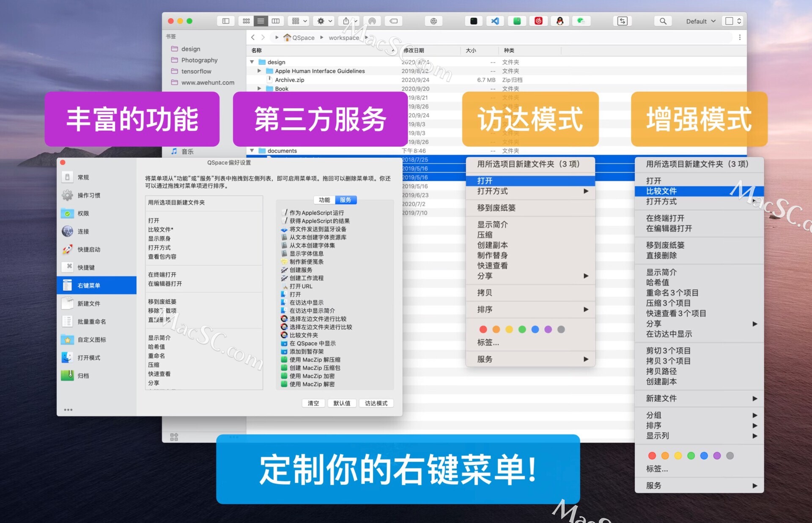This screenshot has height=523, width=812.
Task: Switch to list view mode
Action: pyautogui.click(x=261, y=21)
